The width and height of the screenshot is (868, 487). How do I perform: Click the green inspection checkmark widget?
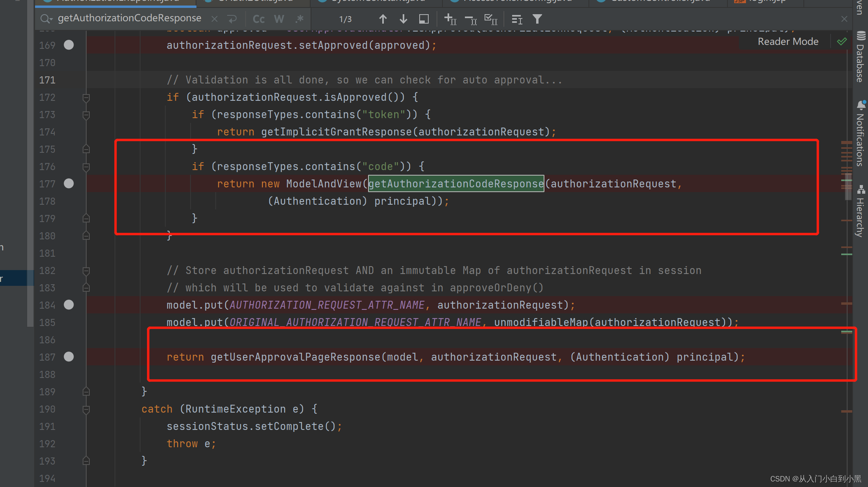pos(842,41)
